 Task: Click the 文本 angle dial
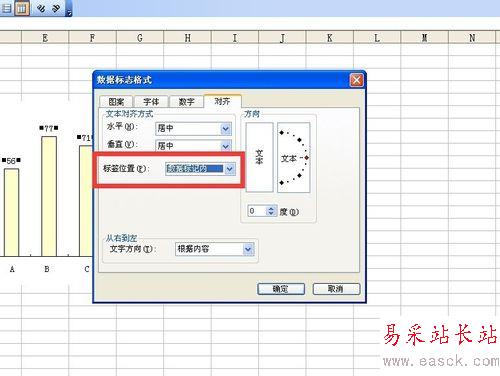[294, 157]
